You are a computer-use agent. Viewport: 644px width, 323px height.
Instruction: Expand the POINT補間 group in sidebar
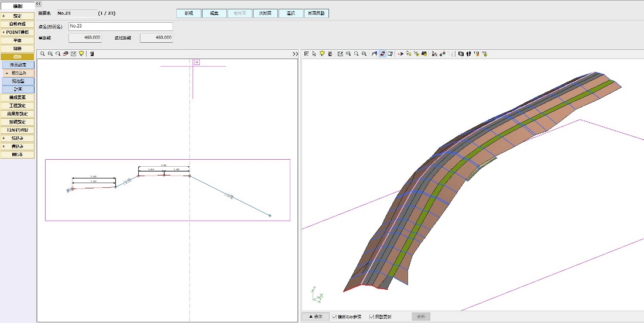click(x=4, y=32)
